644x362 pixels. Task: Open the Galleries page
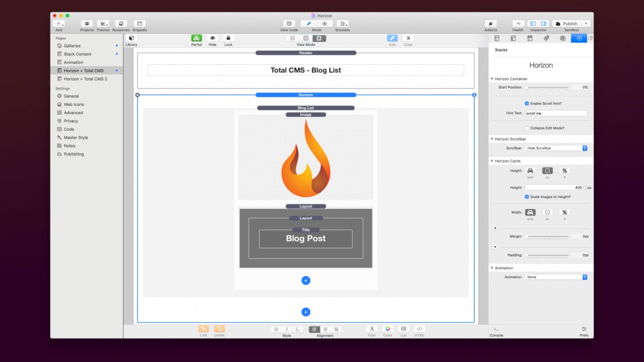[x=72, y=46]
